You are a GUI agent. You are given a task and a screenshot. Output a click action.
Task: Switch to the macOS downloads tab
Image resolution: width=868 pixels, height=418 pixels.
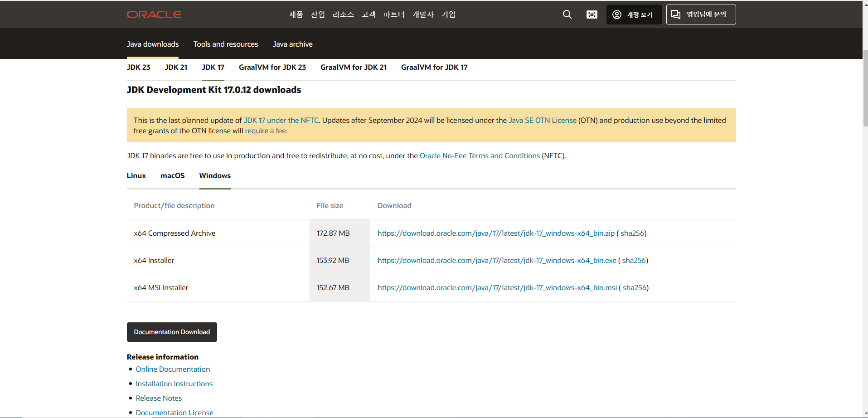[173, 175]
